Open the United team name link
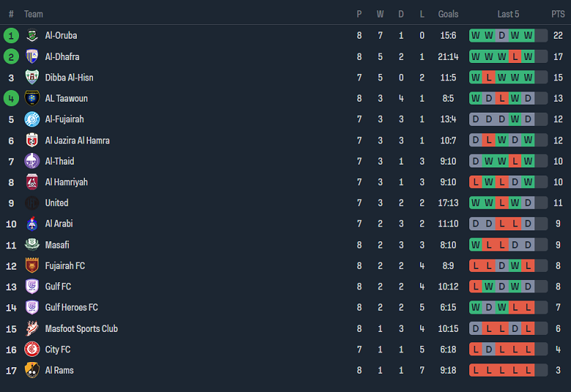571x392 pixels. (56, 203)
